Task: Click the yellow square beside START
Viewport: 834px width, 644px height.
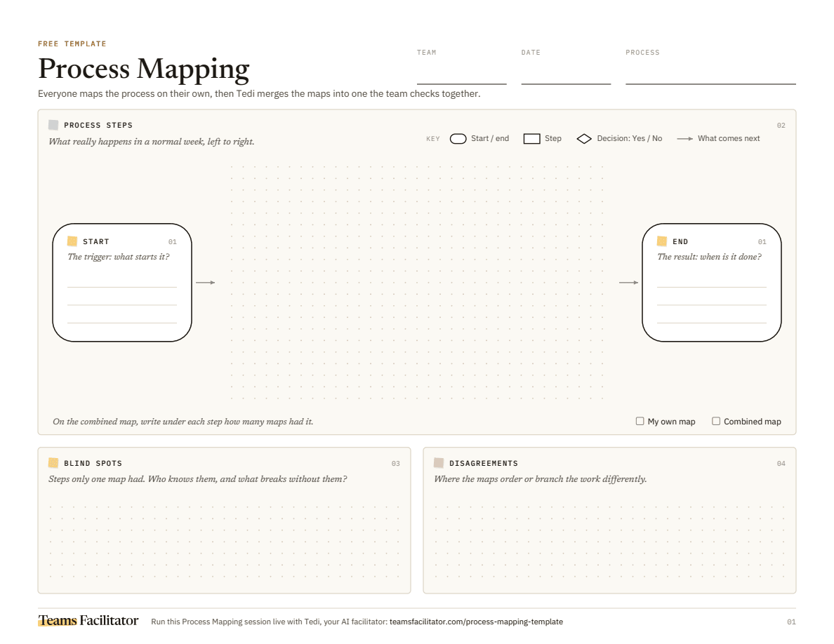Action: coord(72,241)
